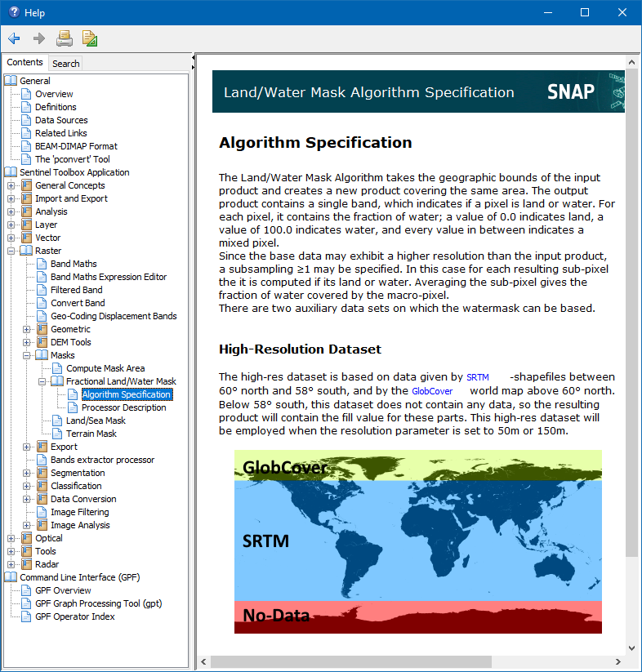642x672 pixels.
Task: Click the Page Setup icon
Action: click(x=90, y=38)
